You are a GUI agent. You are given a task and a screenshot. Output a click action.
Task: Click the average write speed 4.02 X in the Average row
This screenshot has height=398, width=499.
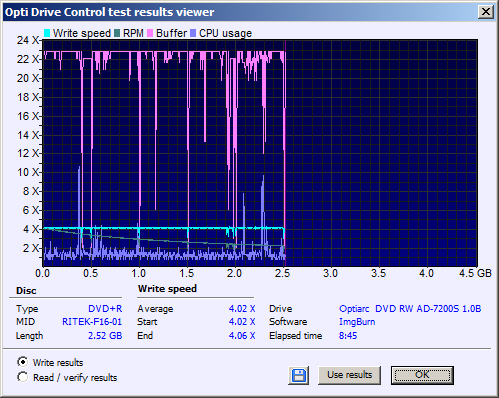[242, 309]
